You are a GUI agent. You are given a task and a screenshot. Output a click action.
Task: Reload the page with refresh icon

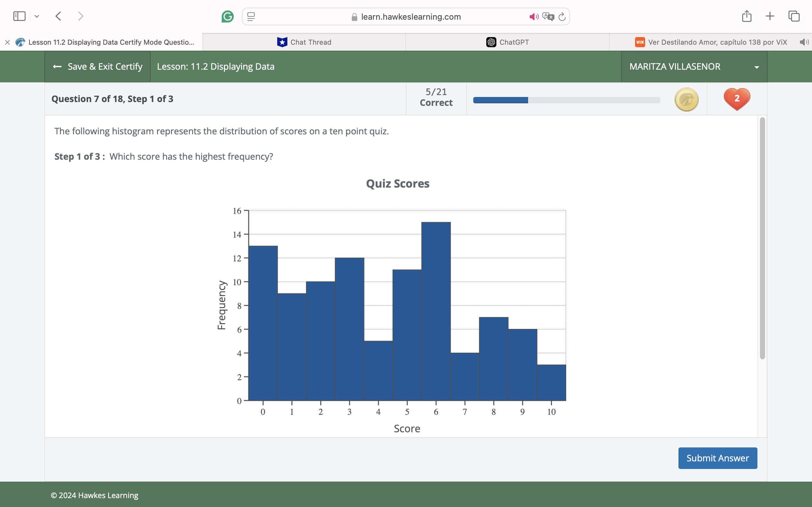coord(562,16)
